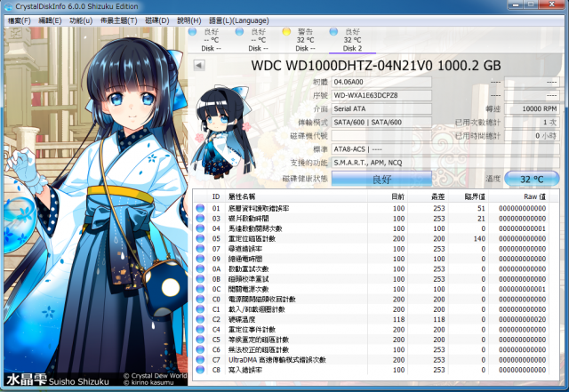Click the status orb for attribute C1
Screen dimensions: 569x392
pyautogui.click(x=200, y=309)
